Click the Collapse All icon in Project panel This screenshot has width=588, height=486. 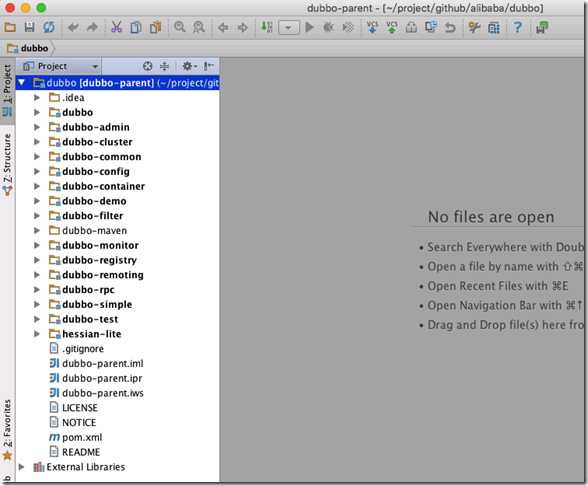click(x=165, y=66)
